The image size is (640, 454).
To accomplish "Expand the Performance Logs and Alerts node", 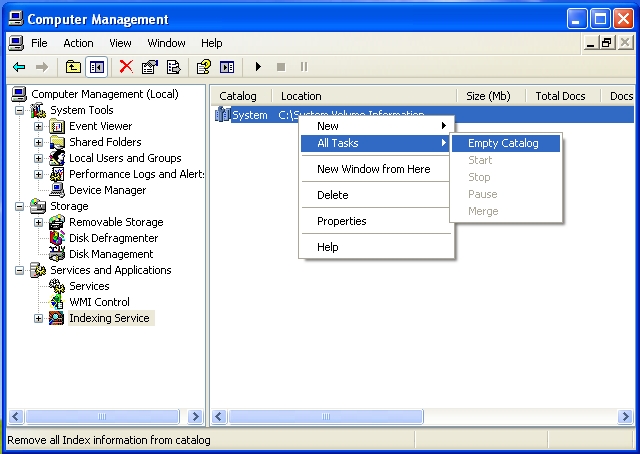I will [x=38, y=174].
